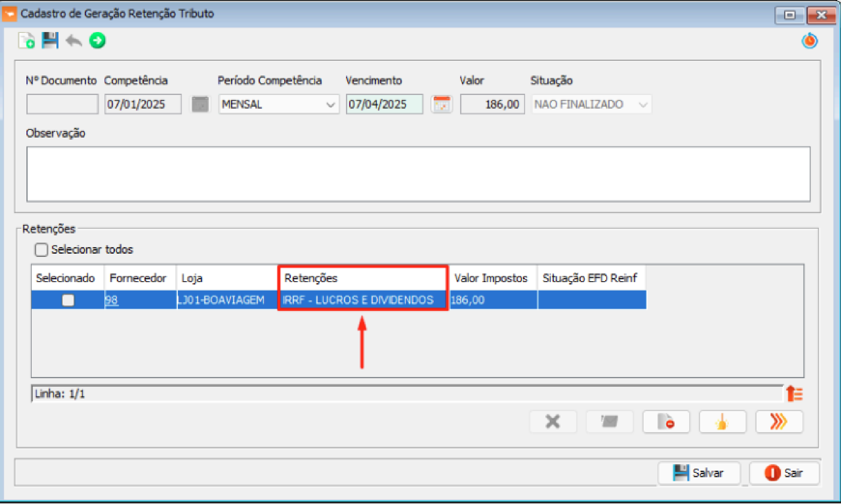This screenshot has width=841, height=504.
Task: Open the Vencimento calendar picker icon
Action: coord(441,104)
